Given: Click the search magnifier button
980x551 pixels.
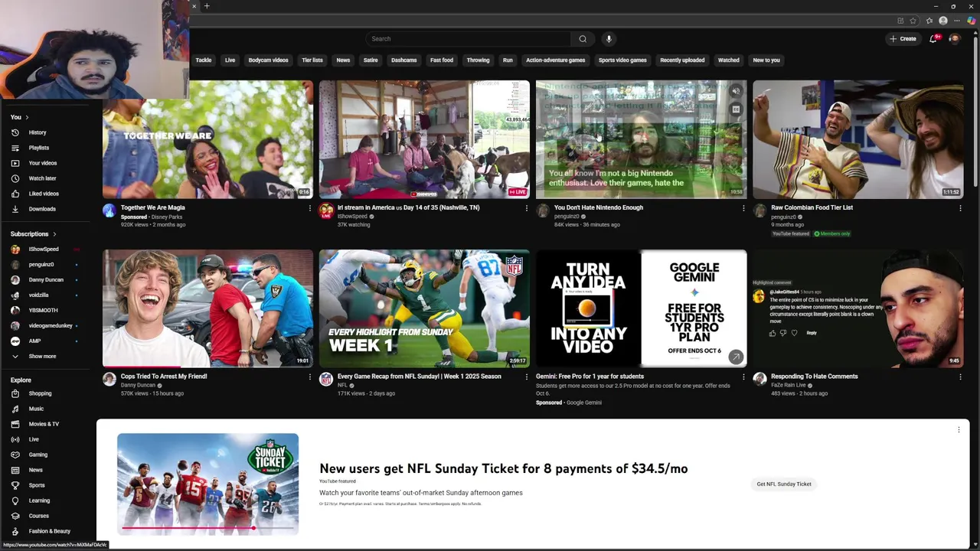Looking at the screenshot, I should click(583, 39).
